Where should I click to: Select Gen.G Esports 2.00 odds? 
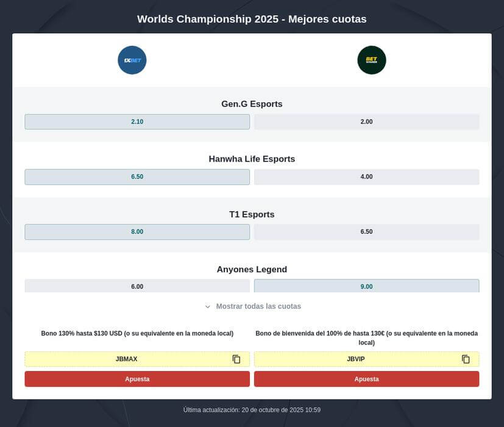coord(366,122)
